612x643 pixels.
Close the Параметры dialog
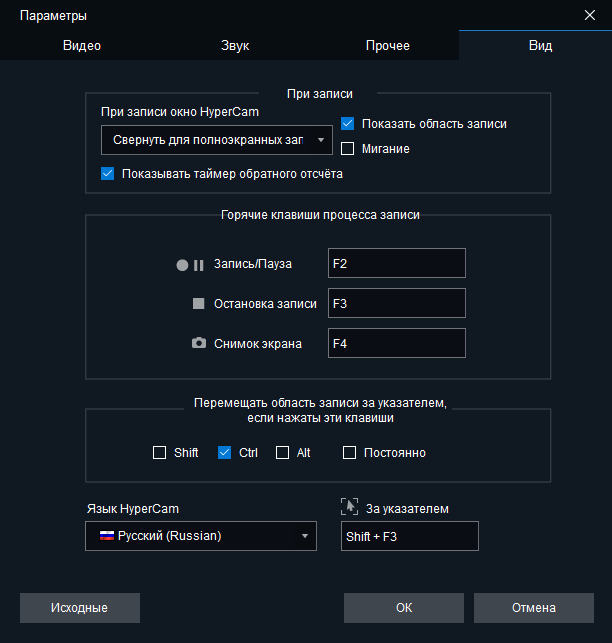(x=589, y=15)
